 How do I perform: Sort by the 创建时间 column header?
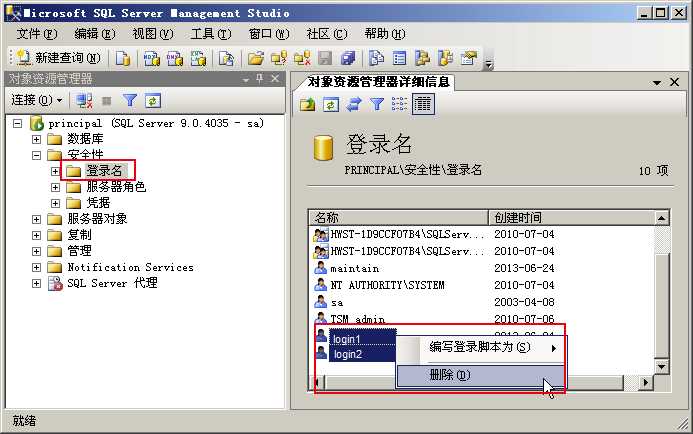click(571, 217)
